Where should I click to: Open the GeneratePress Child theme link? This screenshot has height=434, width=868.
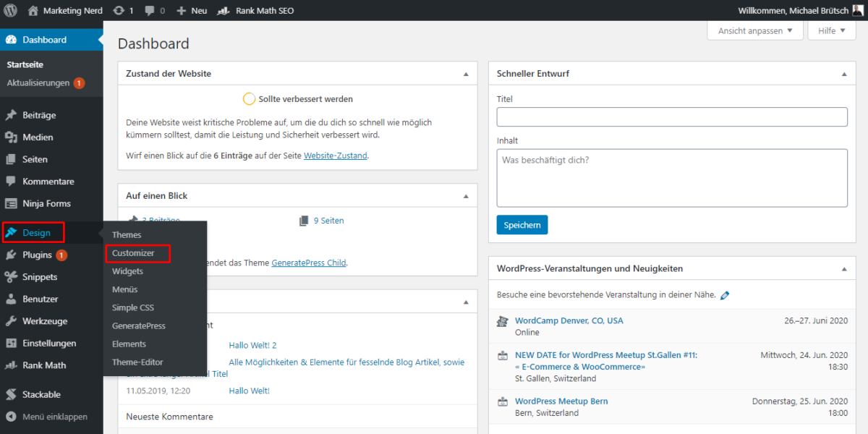coord(309,263)
